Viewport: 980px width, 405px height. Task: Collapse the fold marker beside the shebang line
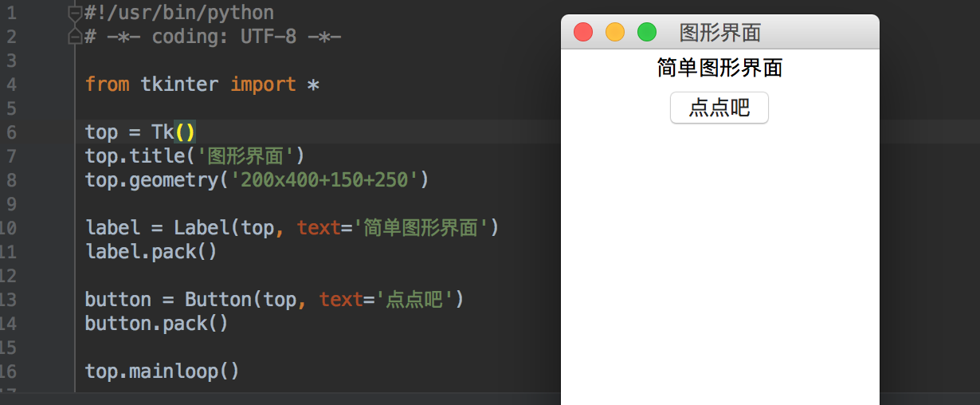click(x=75, y=13)
